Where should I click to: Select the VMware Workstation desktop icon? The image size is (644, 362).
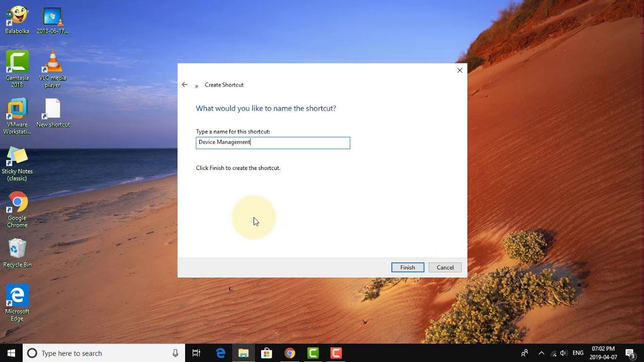pos(17,117)
